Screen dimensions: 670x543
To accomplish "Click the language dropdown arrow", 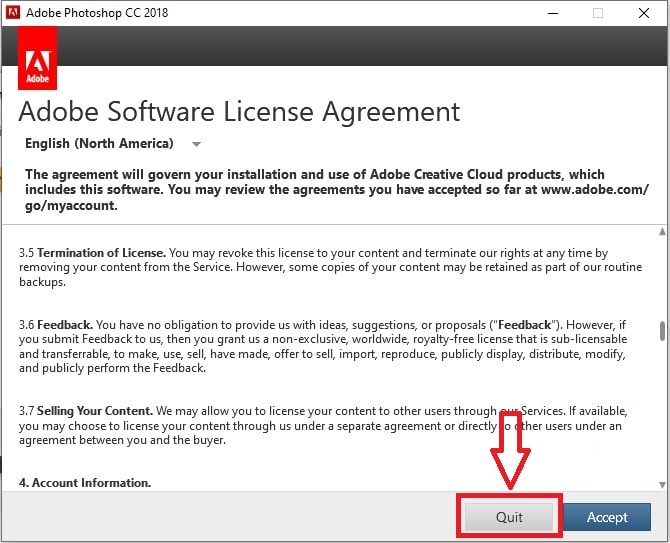I will point(196,144).
